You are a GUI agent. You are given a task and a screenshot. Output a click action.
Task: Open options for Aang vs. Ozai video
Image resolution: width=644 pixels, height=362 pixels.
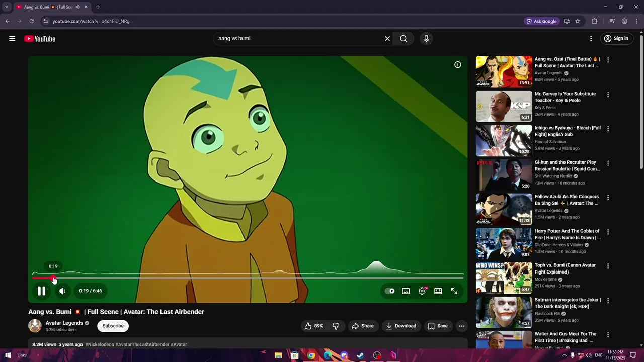pos(608,60)
